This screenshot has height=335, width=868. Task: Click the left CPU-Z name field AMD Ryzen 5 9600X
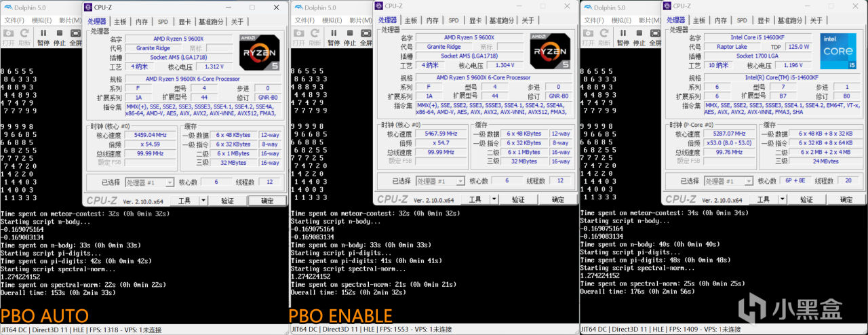coord(180,38)
